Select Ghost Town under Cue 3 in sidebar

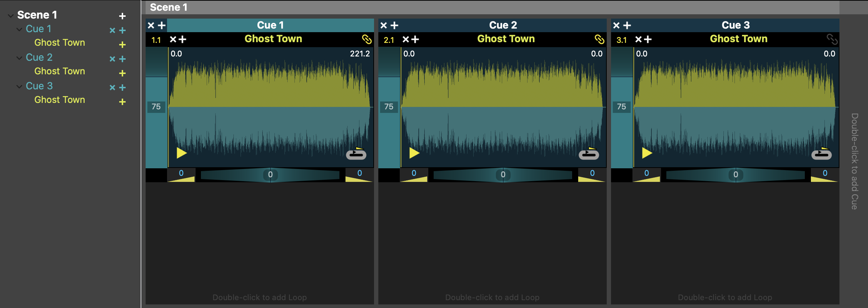[60, 100]
